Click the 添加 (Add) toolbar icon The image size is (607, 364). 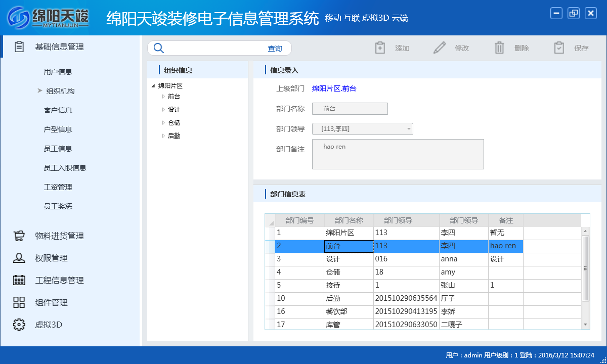pos(379,48)
